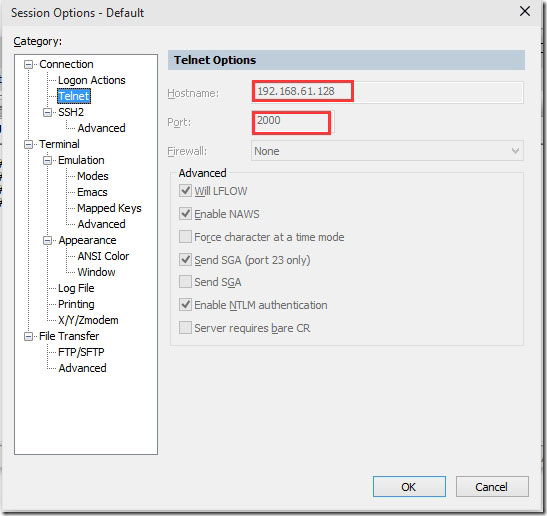This screenshot has width=547, height=516.
Task: Select File Transfer category
Action: pyautogui.click(x=69, y=336)
